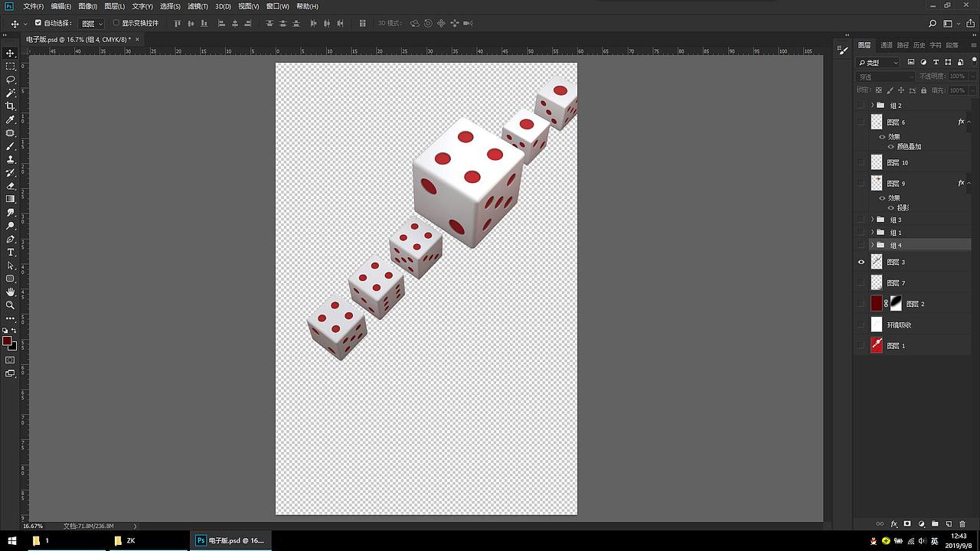The image size is (980, 551).
Task: Select the Move tool in the left toolbar
Action: tap(11, 53)
